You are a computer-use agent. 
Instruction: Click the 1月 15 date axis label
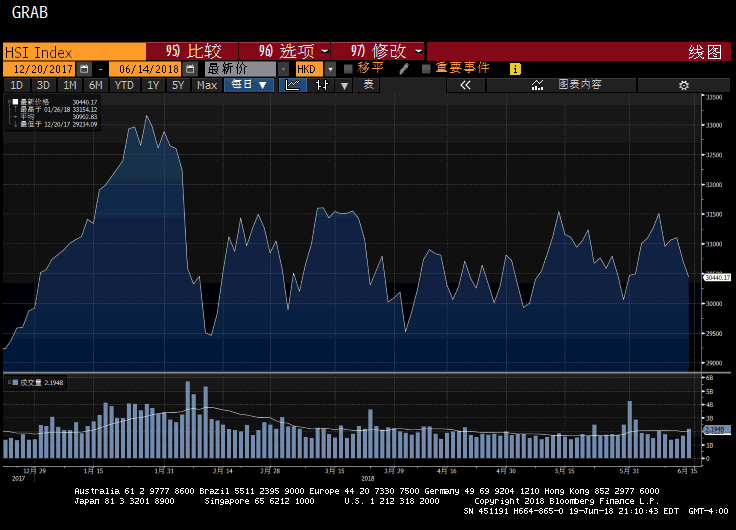93,471
